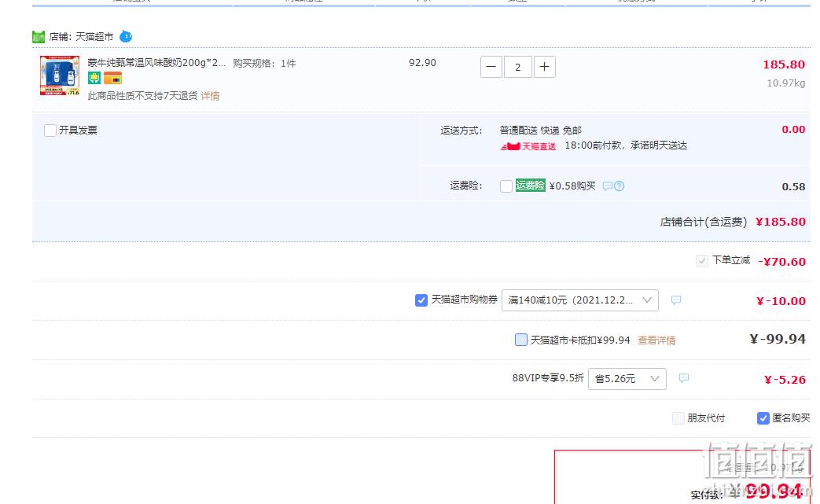Click the green service badge under the product title
Viewport: 820px width, 504px height.
click(x=94, y=79)
